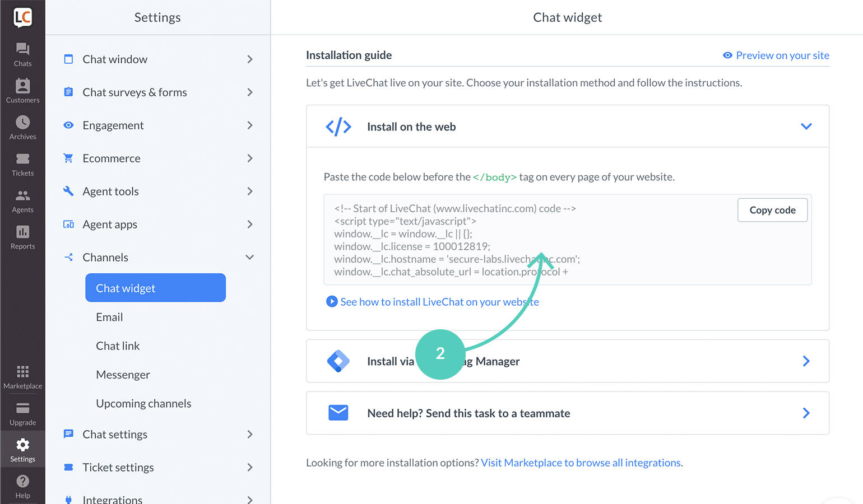Select the Email channel
Image resolution: width=863 pixels, height=504 pixels.
pyautogui.click(x=109, y=316)
